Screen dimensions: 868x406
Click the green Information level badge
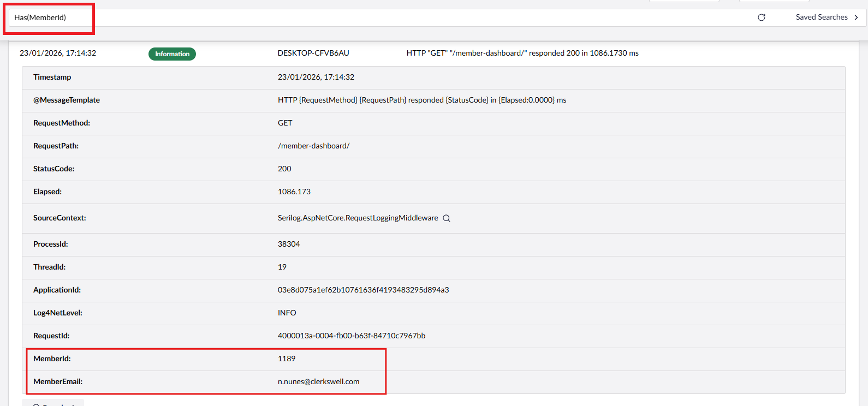tap(172, 54)
